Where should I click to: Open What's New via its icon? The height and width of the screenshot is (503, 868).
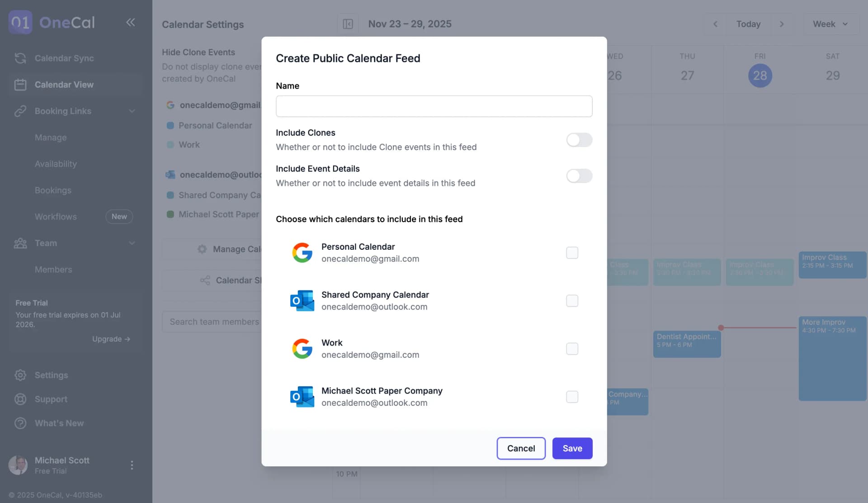pos(20,423)
